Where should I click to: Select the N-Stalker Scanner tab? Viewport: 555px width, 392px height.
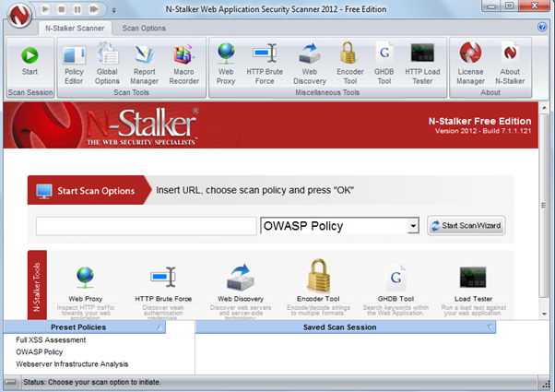coord(67,30)
